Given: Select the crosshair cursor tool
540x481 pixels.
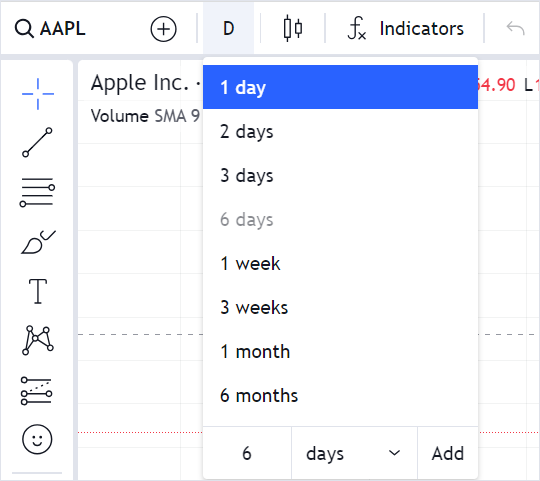Looking at the screenshot, I should 38,94.
